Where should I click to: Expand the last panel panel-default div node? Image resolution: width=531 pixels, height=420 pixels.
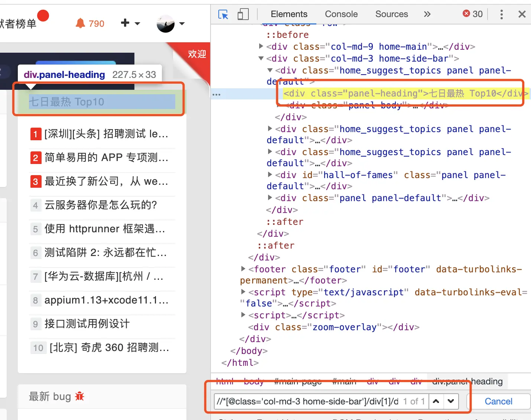270,197
